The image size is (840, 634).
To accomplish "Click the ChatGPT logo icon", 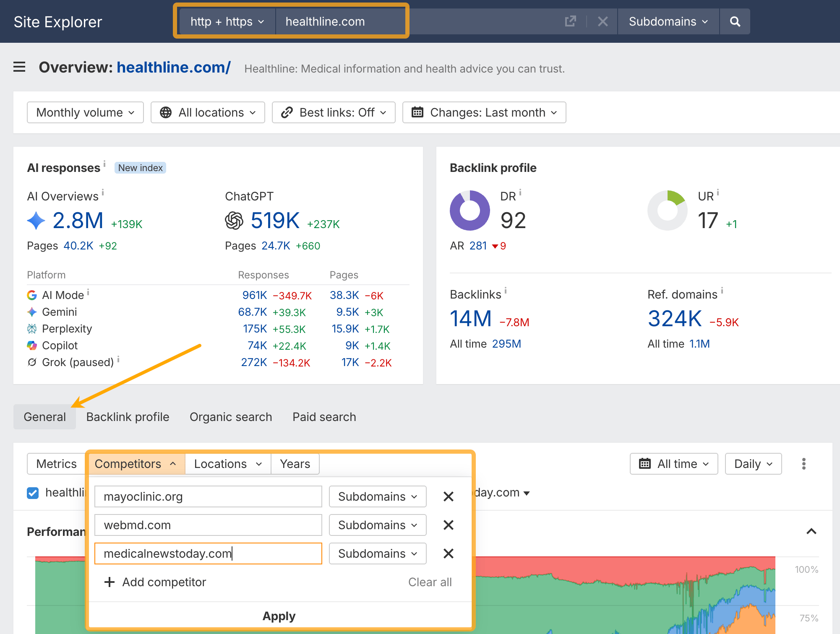I will (234, 221).
